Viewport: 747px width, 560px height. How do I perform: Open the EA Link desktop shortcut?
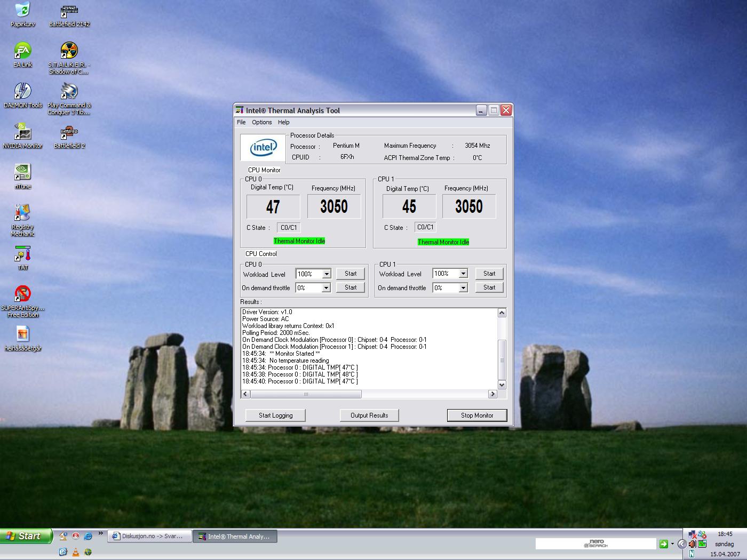22,52
